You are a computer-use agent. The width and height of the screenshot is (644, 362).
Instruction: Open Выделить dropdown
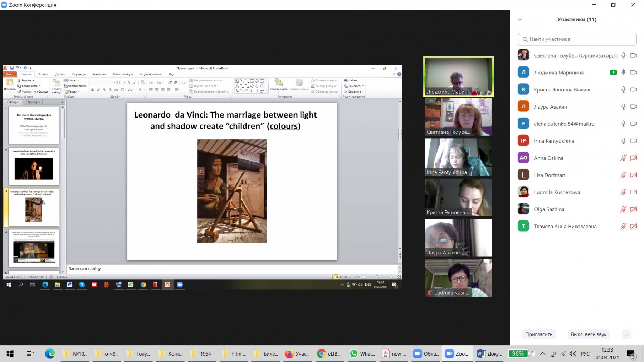click(354, 91)
